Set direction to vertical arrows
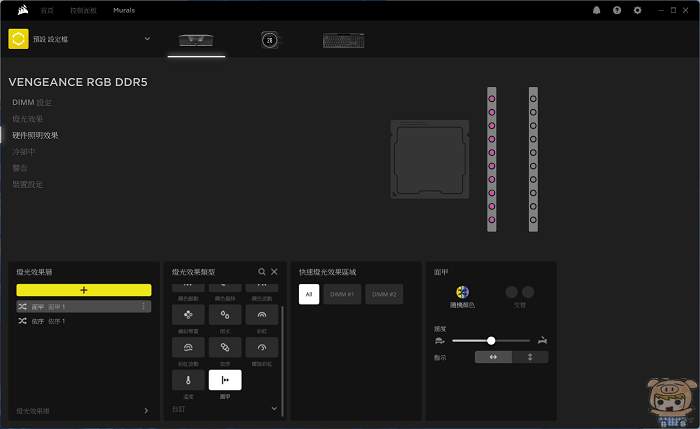This screenshot has width=700, height=429. pyautogui.click(x=530, y=357)
